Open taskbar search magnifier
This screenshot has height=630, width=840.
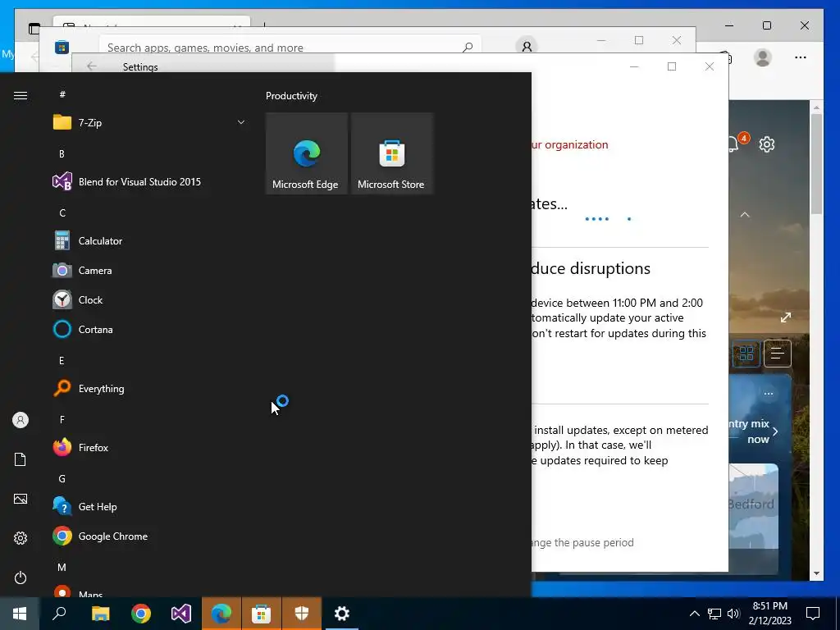point(59,614)
